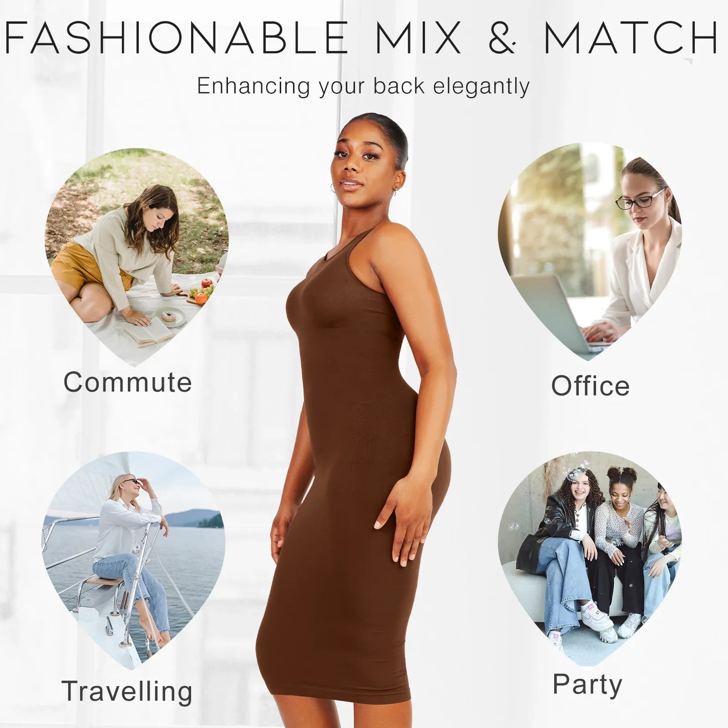The image size is (728, 728).
Task: Click the open book on picnic blanket
Action: (148, 331)
